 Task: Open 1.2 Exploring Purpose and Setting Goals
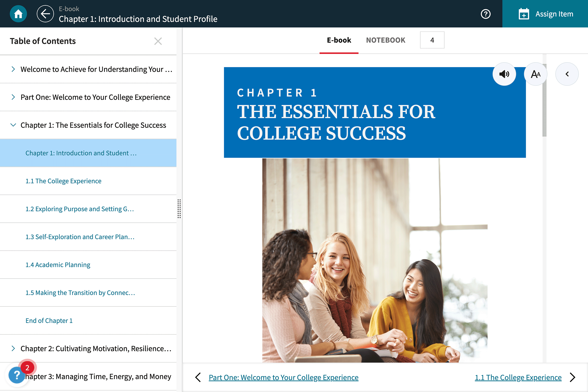coord(80,209)
